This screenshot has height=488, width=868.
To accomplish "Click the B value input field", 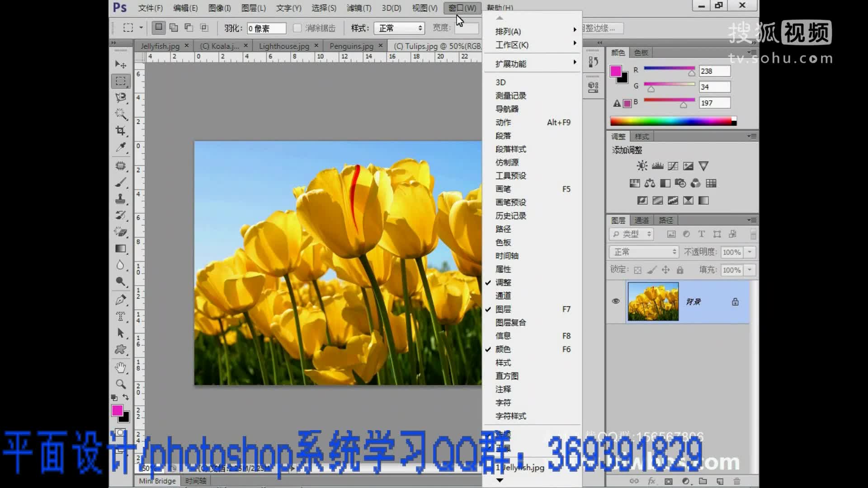I will pos(714,103).
